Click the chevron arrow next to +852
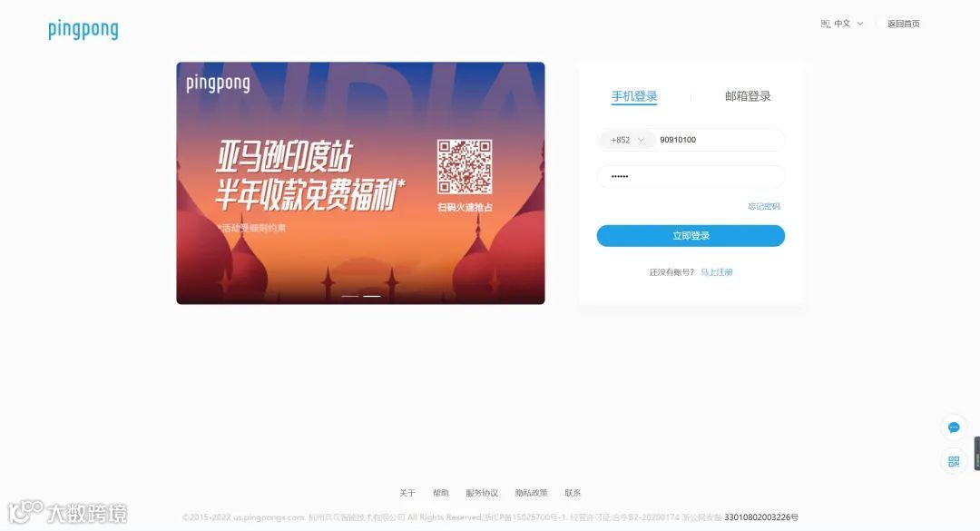Viewport: 980px width, 531px height. [641, 140]
